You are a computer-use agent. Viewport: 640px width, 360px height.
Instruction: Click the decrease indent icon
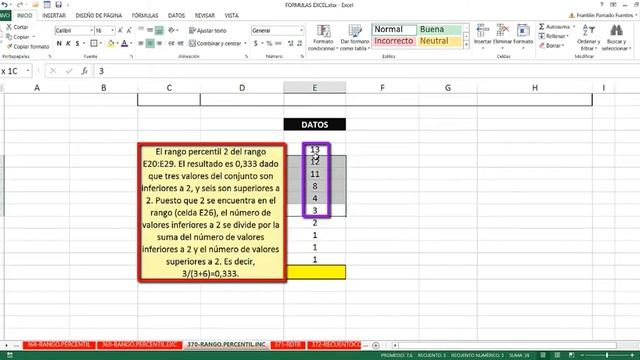click(x=171, y=43)
